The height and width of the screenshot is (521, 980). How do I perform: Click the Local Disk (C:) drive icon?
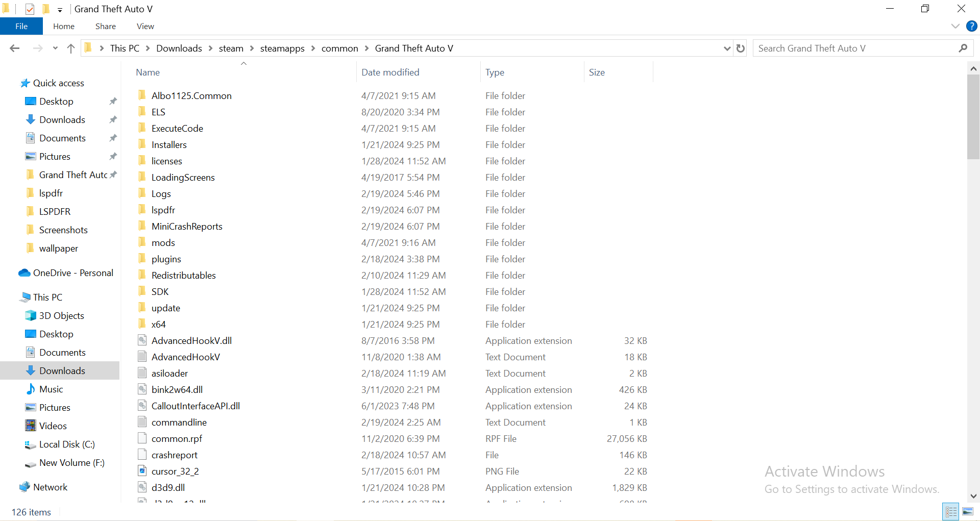coord(31,444)
